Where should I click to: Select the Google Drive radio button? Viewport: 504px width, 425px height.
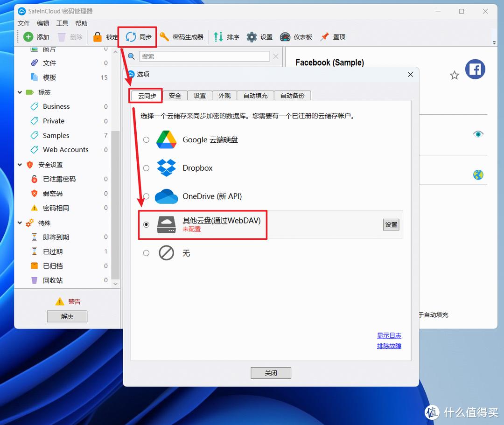(x=147, y=139)
